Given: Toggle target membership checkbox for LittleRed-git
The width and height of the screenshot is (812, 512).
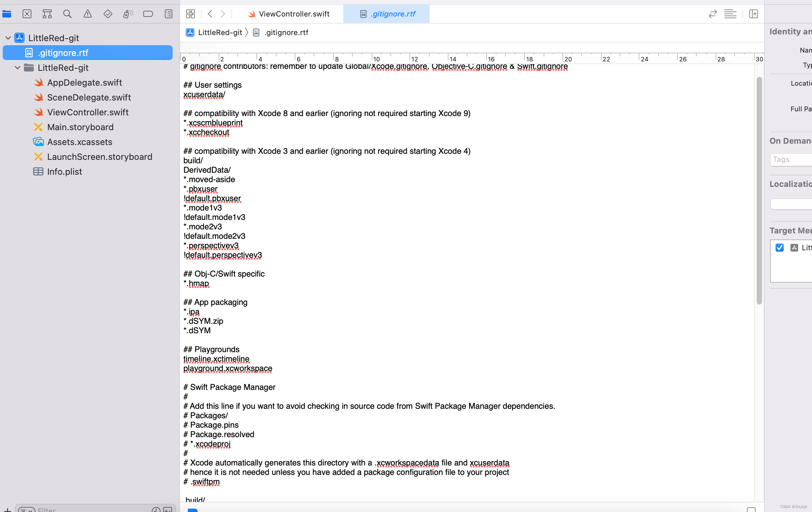Looking at the screenshot, I should [x=779, y=248].
